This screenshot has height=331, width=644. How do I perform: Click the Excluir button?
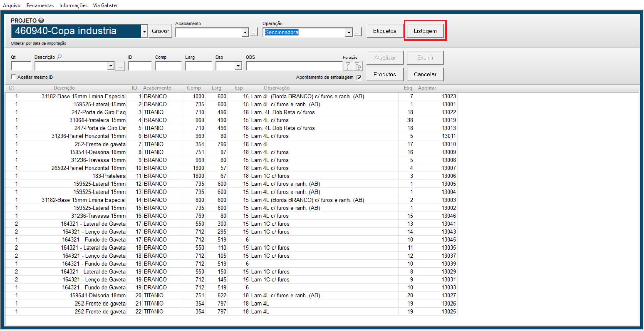coord(425,58)
